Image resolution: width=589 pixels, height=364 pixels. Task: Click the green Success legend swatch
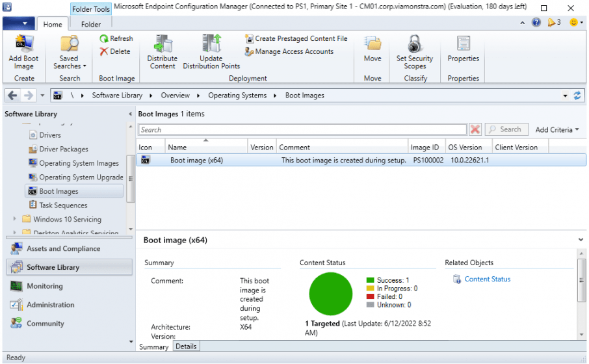click(370, 281)
